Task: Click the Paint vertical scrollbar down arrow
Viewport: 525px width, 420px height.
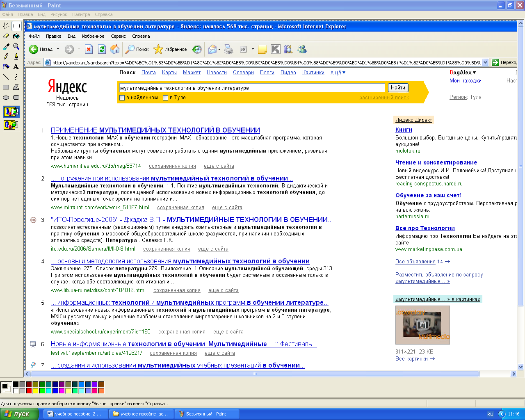Action: coord(521,367)
